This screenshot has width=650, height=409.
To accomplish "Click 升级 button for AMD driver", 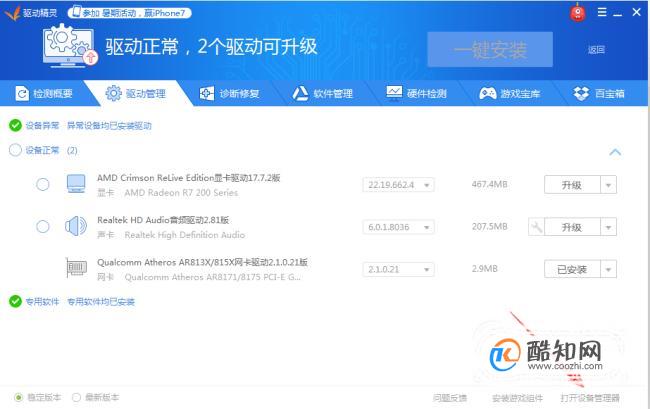I will click(572, 185).
